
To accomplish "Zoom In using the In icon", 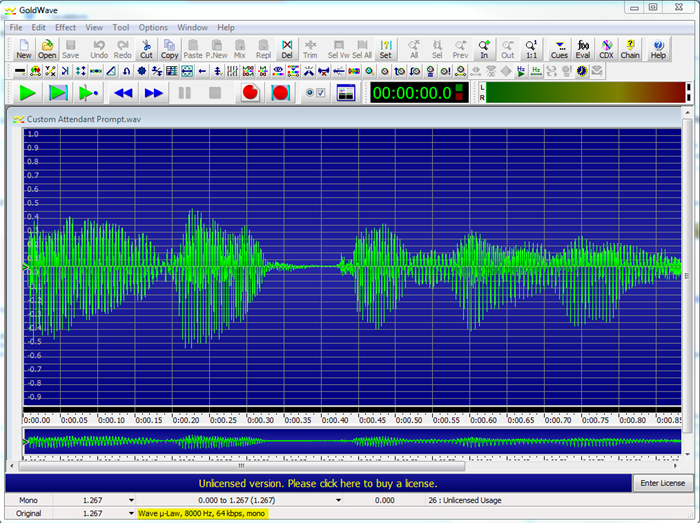I will pyautogui.click(x=484, y=49).
